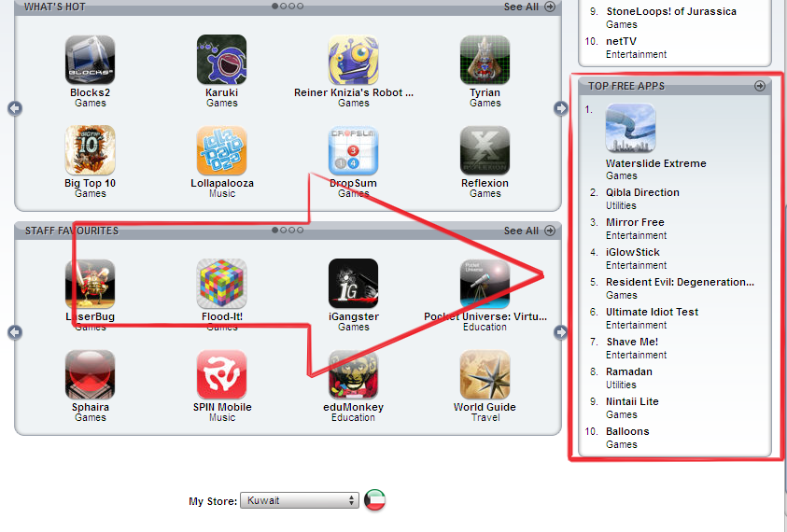Open the Big Top 10 icon
This screenshot has width=787, height=532.
90,150
